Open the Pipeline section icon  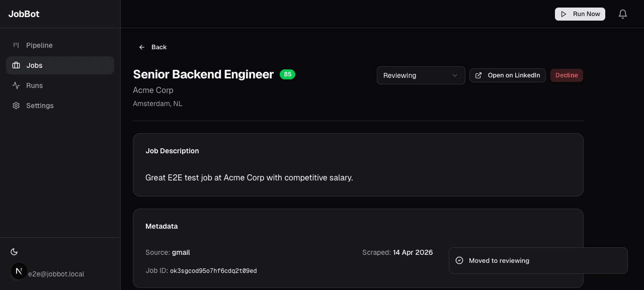pyautogui.click(x=16, y=45)
